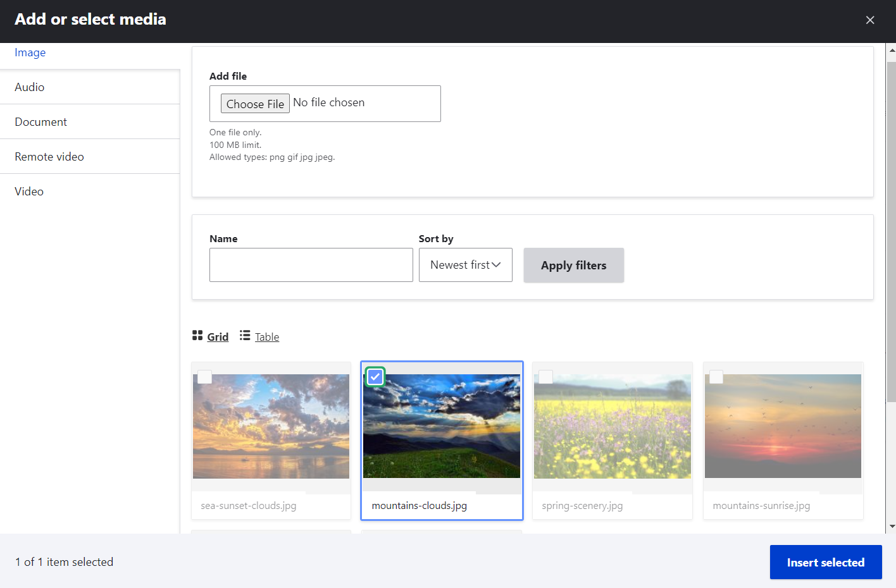Insert the selected media item

(825, 561)
